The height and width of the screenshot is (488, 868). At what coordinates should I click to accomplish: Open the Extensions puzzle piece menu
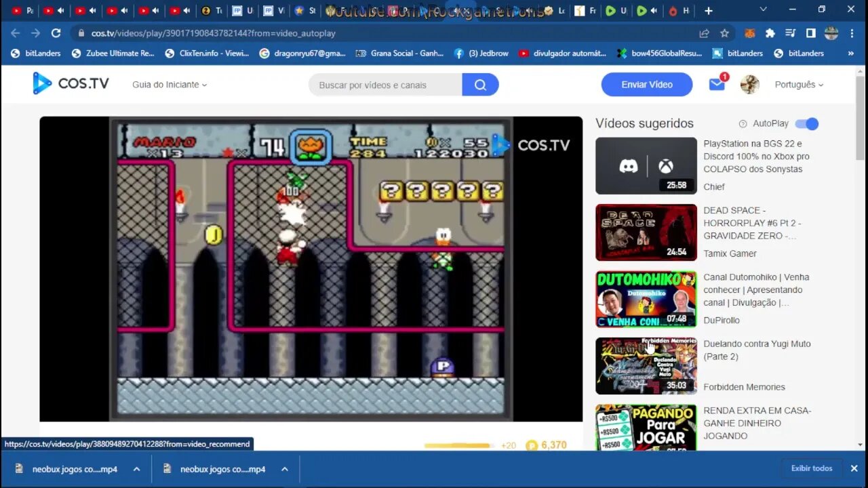[770, 33]
